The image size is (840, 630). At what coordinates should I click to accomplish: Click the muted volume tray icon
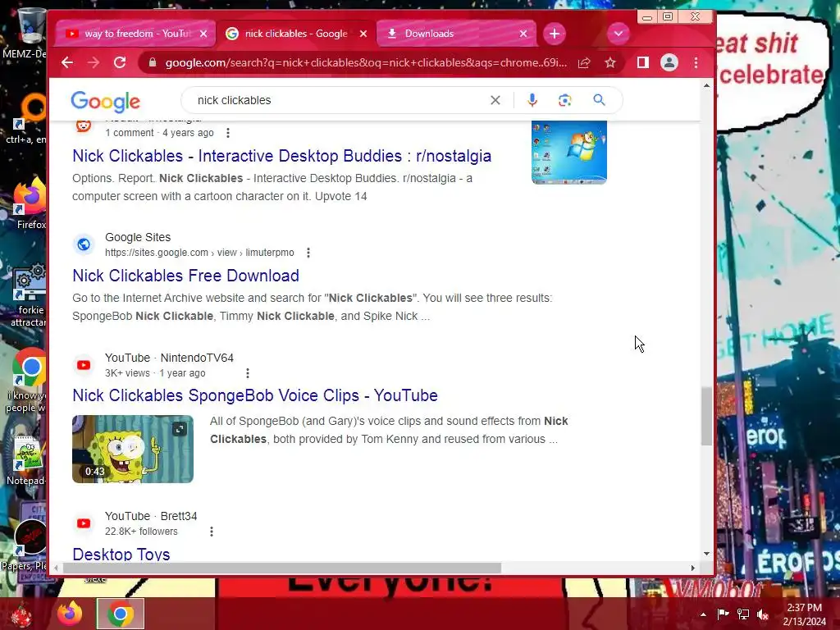pos(763,614)
